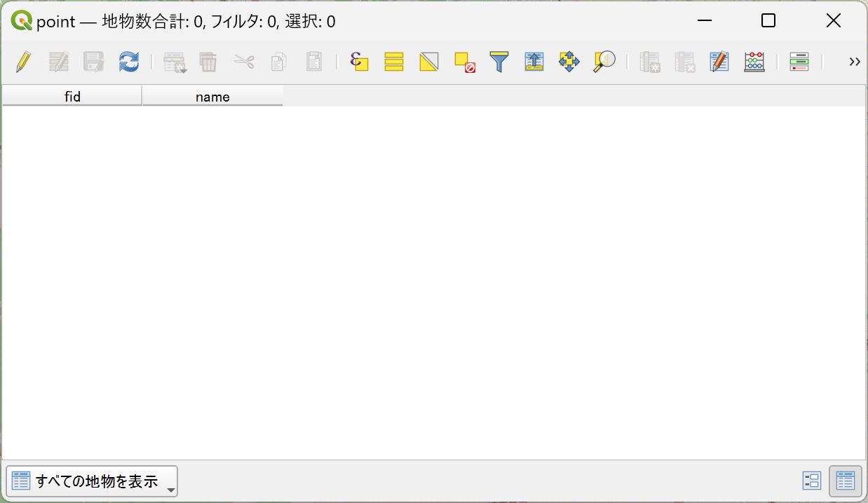Pan the map to selected rows

pos(569,62)
